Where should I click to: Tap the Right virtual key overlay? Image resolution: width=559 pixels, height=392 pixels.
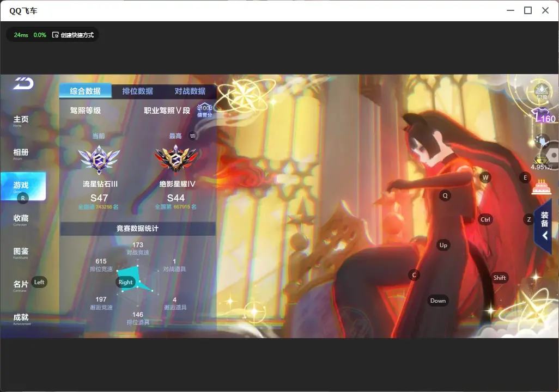tap(125, 282)
